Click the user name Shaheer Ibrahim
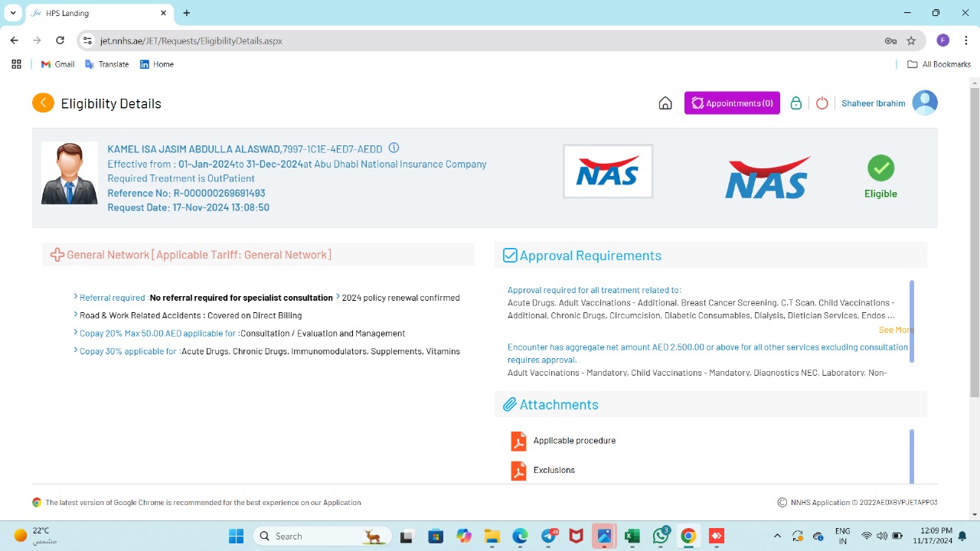 pyautogui.click(x=873, y=103)
